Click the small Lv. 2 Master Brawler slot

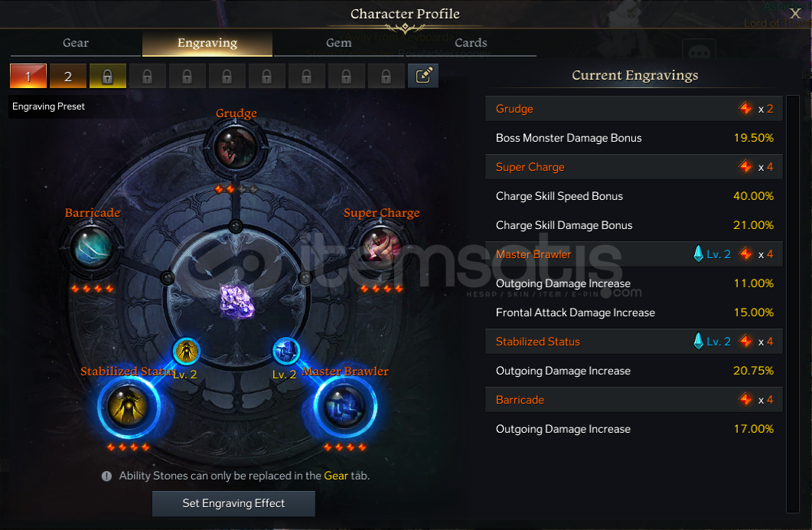[286, 352]
